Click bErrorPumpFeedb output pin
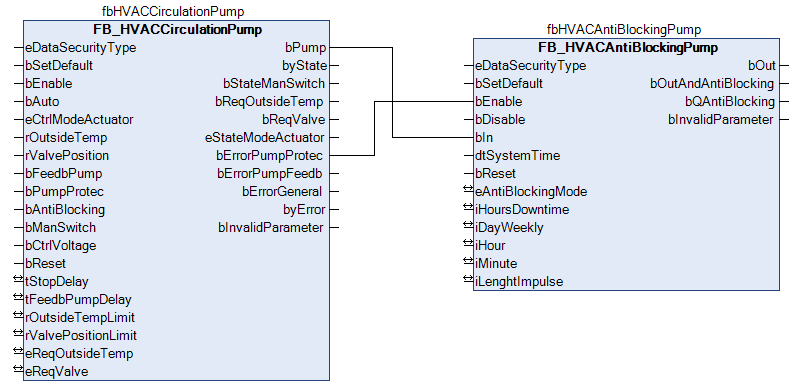The image size is (798, 386). point(270,174)
